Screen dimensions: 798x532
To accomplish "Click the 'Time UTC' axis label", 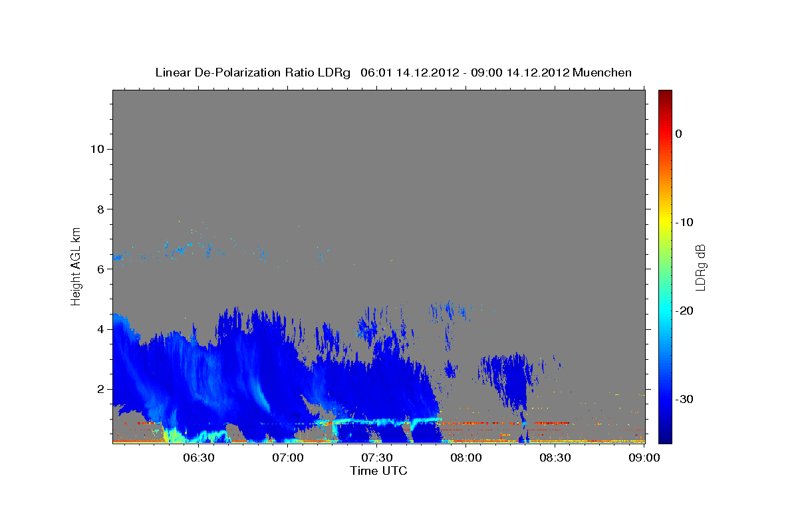I will [x=378, y=471].
